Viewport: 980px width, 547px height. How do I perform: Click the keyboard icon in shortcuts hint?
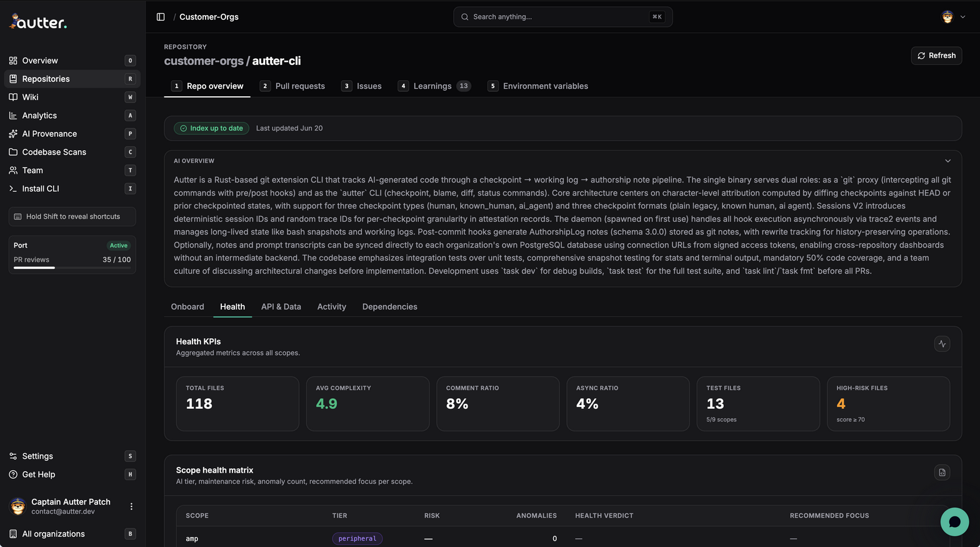click(x=18, y=217)
